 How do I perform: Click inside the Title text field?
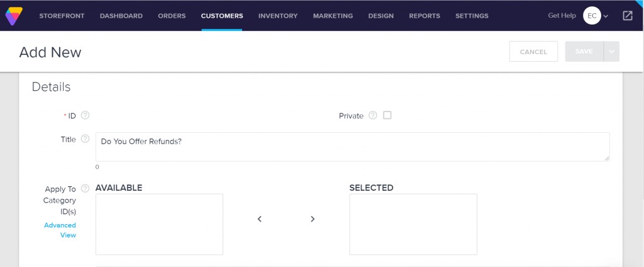point(352,147)
